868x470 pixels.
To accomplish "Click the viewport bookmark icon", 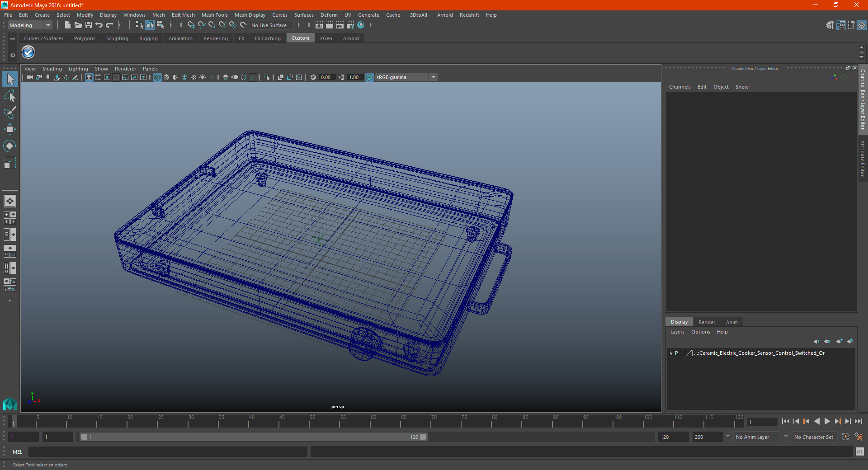I will tap(48, 77).
